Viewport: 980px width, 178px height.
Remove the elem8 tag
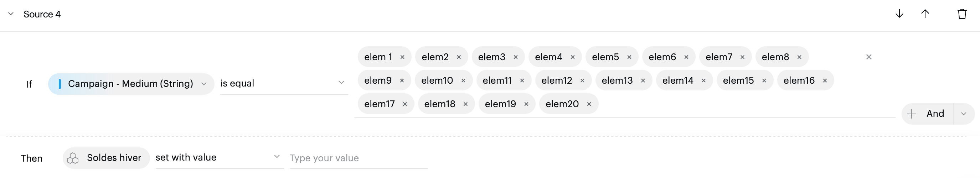click(x=799, y=57)
